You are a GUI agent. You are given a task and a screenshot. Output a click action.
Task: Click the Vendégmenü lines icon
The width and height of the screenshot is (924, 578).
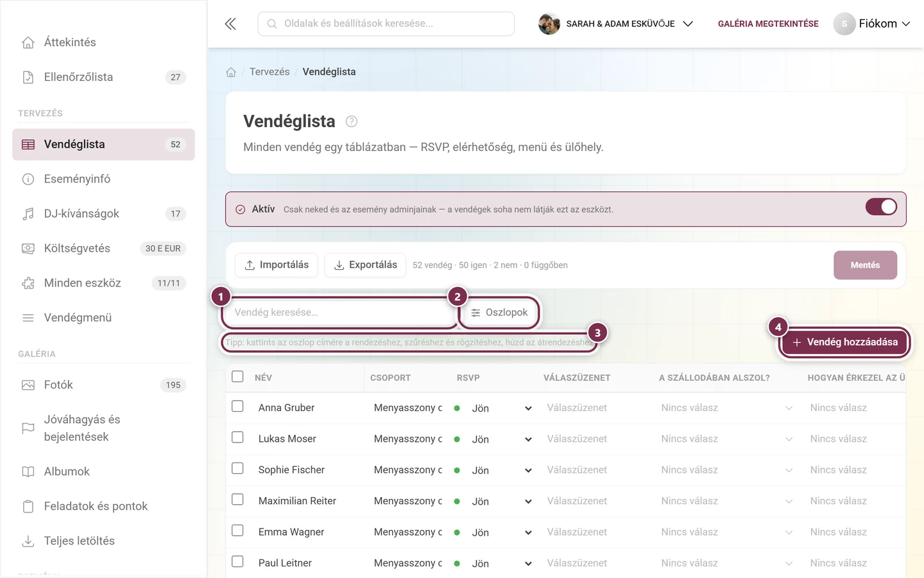coord(28,318)
